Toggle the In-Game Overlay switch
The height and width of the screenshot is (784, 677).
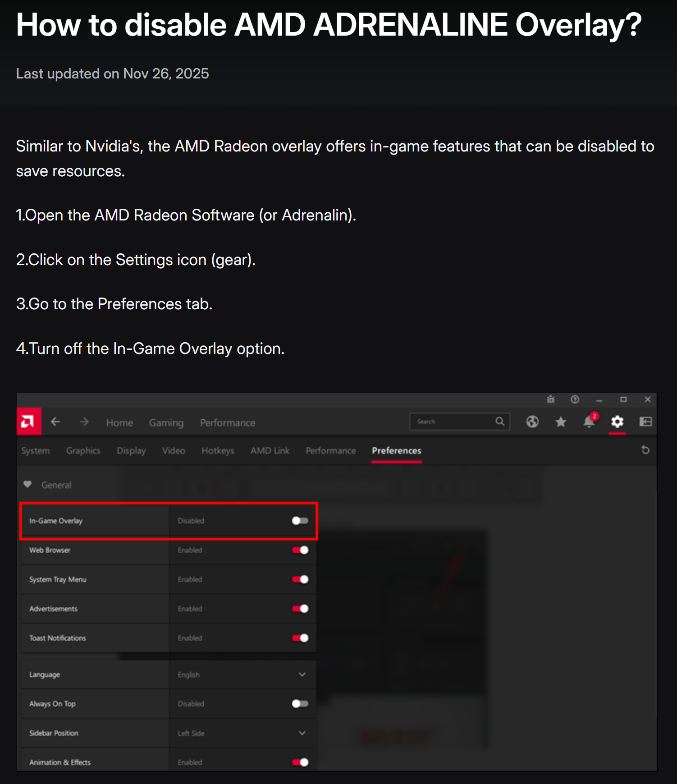click(x=300, y=521)
